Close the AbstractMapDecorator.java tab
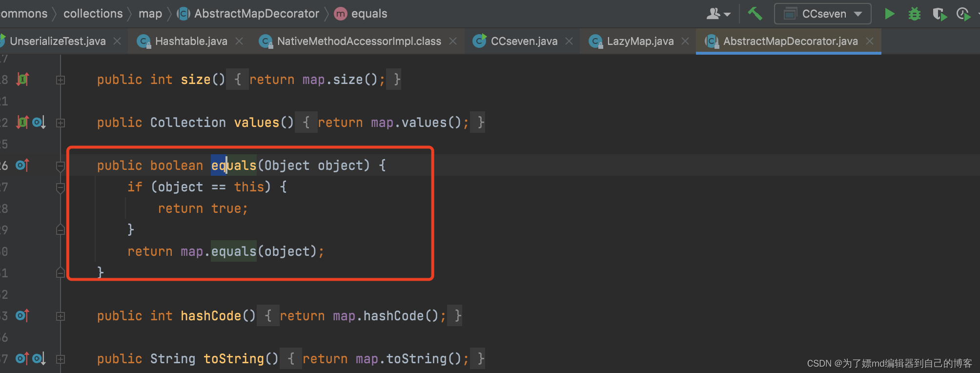Image resolution: width=980 pixels, height=373 pixels. (x=870, y=41)
